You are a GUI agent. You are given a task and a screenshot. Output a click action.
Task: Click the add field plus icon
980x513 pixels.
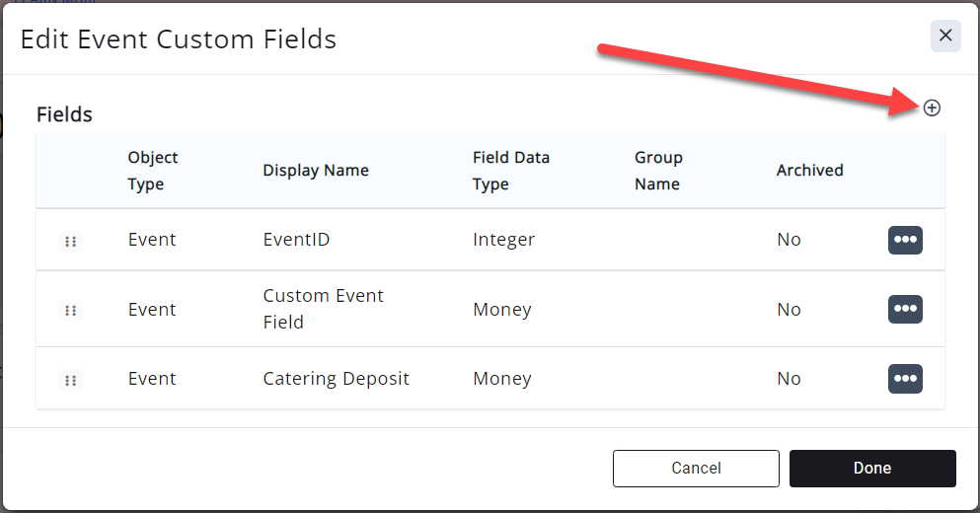coord(932,109)
